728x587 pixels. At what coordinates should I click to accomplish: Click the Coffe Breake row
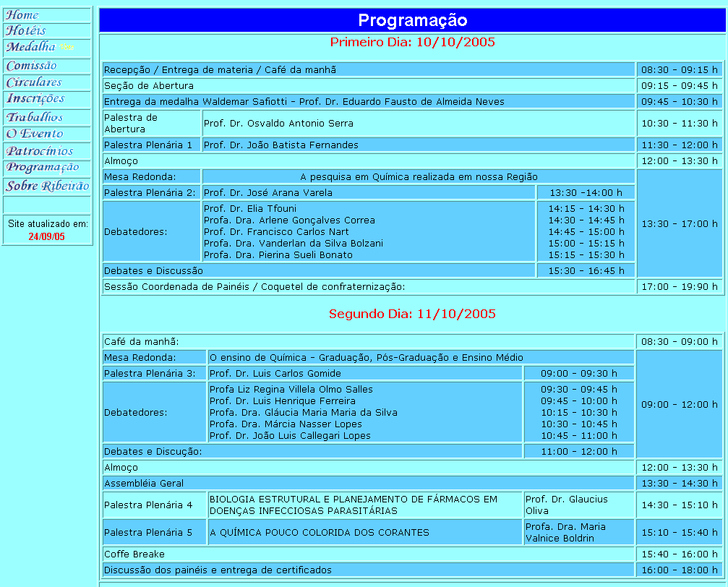tap(369, 554)
